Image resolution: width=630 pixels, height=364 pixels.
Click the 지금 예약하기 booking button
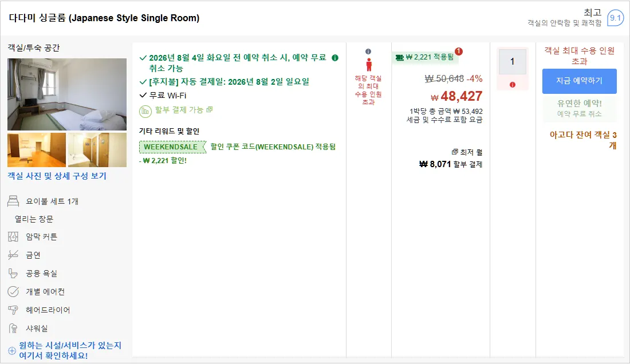(x=580, y=81)
